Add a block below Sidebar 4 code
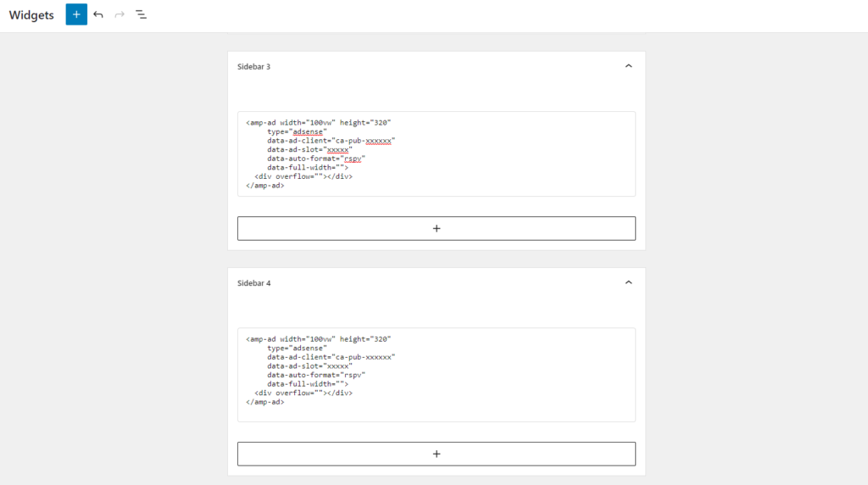The height and width of the screenshot is (485, 868). click(437, 454)
